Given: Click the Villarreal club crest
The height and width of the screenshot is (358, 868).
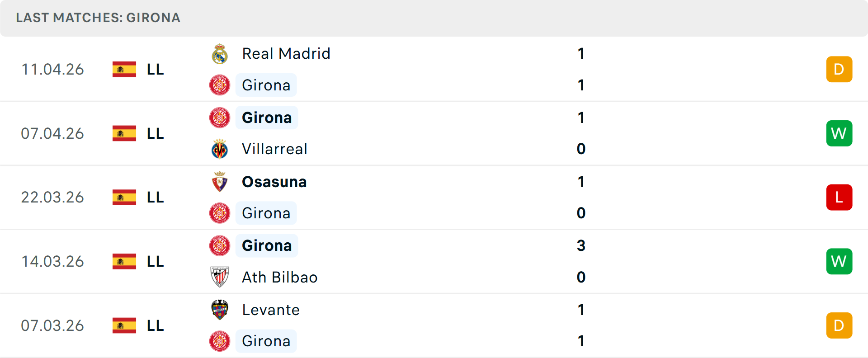Looking at the screenshot, I should [x=220, y=149].
